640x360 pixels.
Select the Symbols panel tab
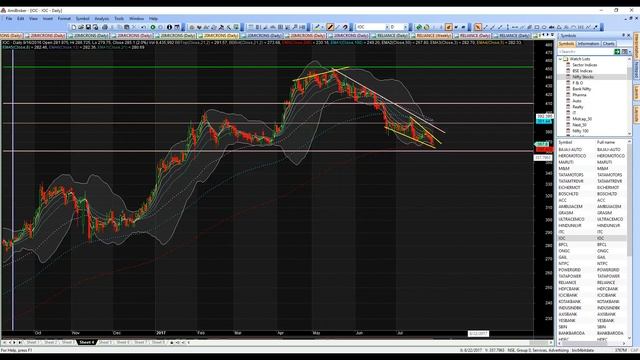[x=567, y=43]
